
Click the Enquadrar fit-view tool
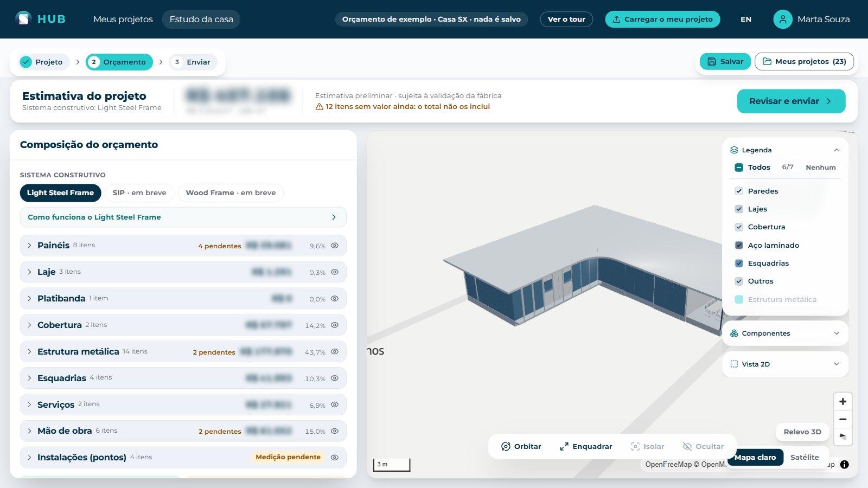pos(585,446)
